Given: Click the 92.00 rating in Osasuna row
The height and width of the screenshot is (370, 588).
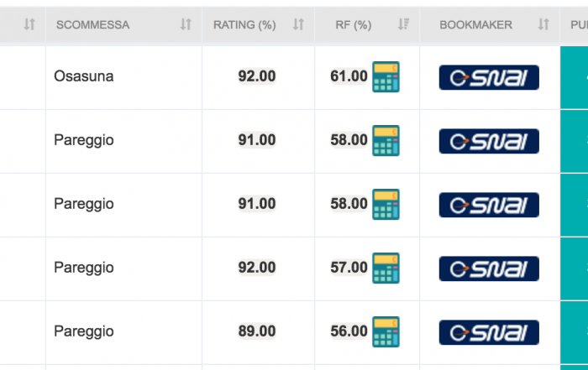Looking at the screenshot, I should pos(257,76).
